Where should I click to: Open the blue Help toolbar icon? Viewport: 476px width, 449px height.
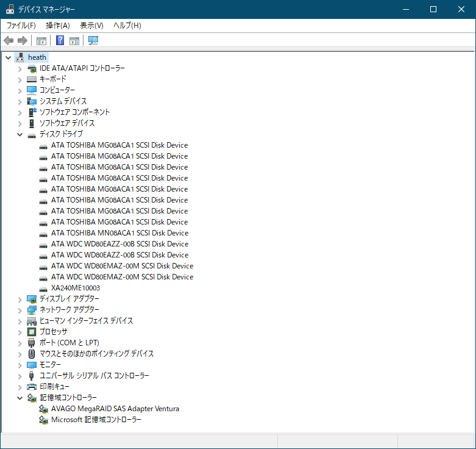click(x=60, y=40)
